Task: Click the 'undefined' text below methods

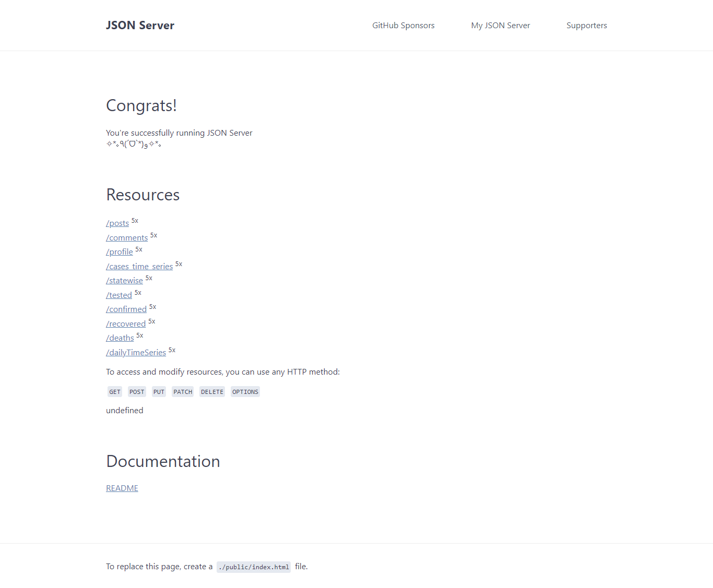Action: 124,411
